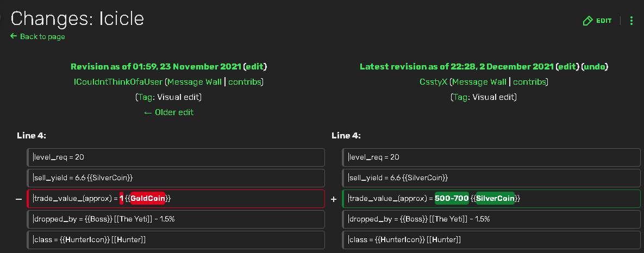Click the removed GoldCoin highlighted text

pos(147,199)
